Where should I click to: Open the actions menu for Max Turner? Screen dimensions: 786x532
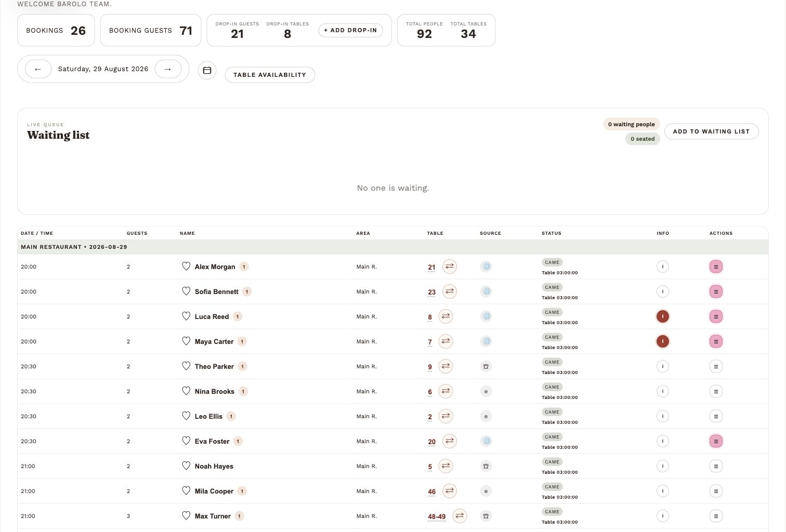716,516
